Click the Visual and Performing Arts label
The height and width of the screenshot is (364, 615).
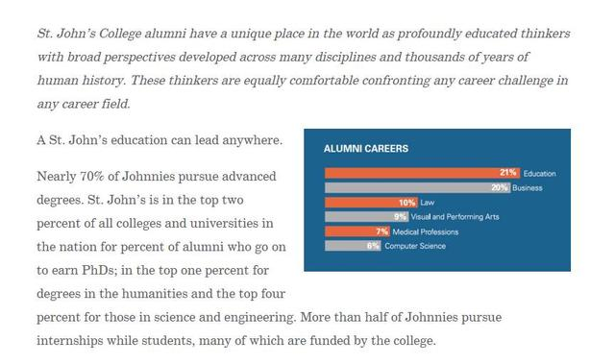(x=455, y=217)
